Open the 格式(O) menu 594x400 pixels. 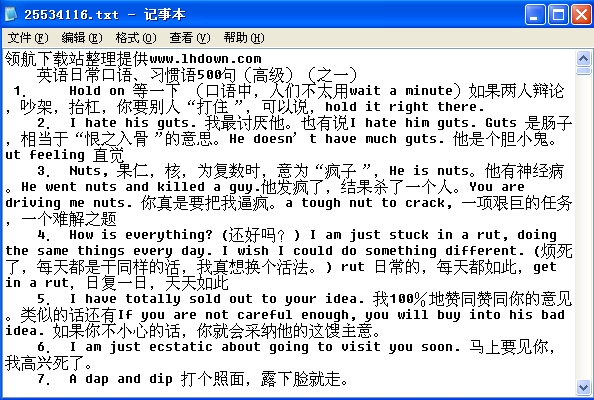pyautogui.click(x=136, y=38)
